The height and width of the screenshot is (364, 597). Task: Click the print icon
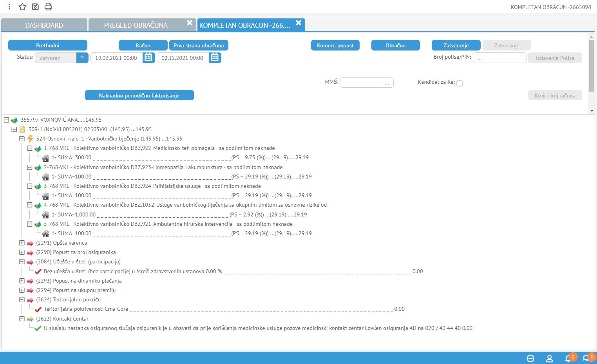(48, 7)
